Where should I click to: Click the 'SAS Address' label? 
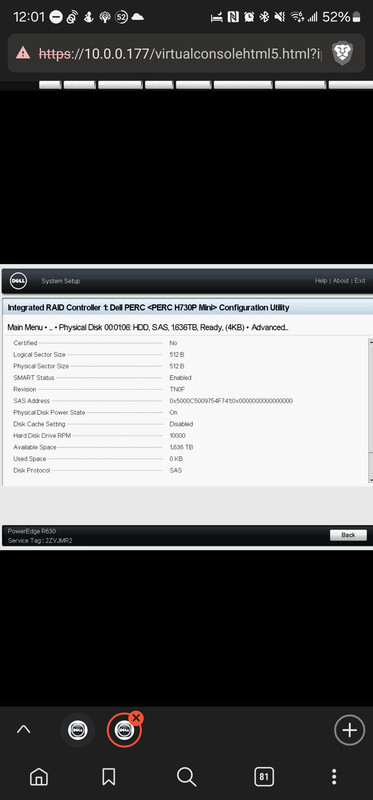pyautogui.click(x=32, y=401)
